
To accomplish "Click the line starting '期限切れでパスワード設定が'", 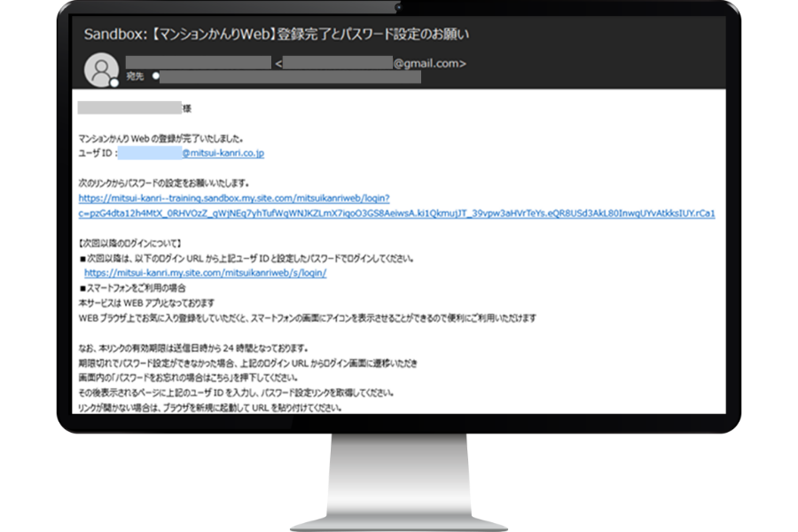I will click(248, 363).
